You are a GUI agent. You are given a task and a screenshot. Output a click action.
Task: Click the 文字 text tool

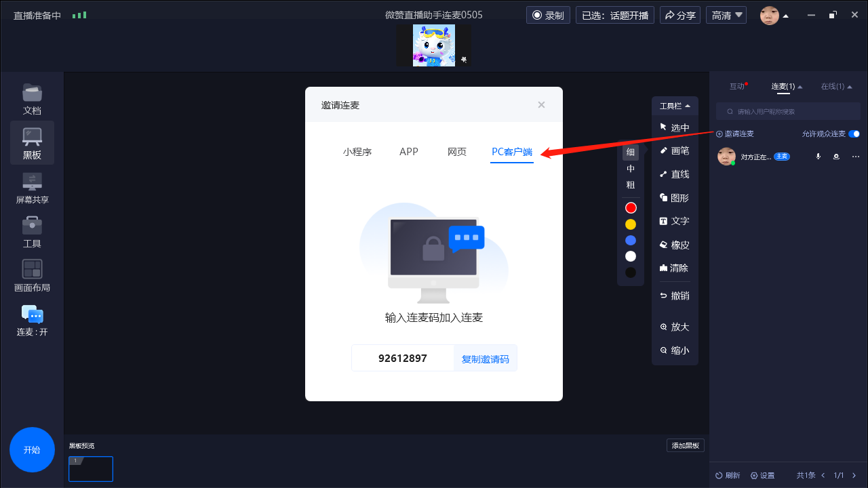(674, 221)
